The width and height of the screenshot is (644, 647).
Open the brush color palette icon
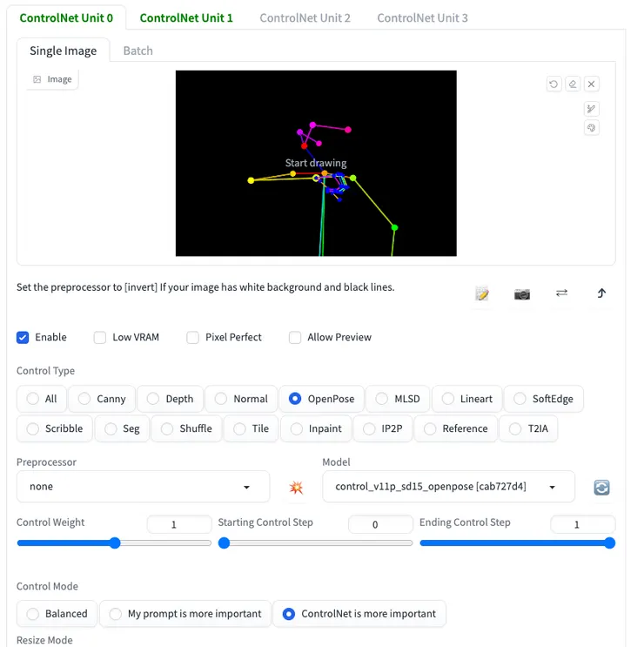[591, 128]
